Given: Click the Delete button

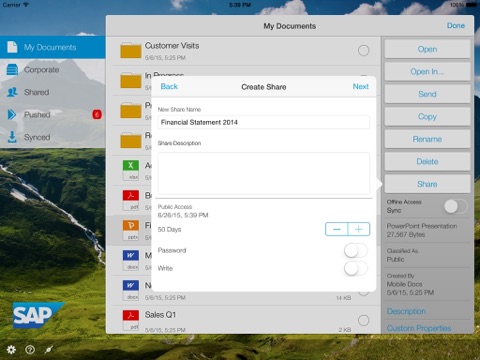Looking at the screenshot, I should coord(427,162).
